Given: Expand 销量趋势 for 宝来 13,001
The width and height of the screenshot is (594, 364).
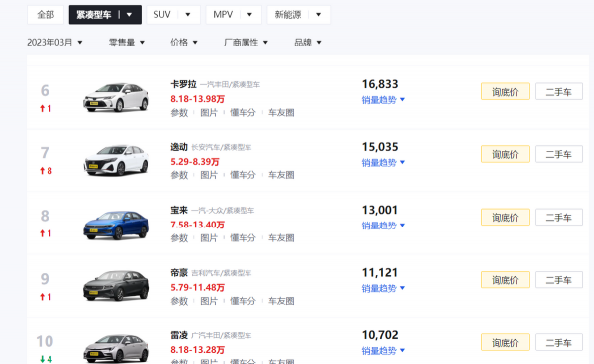Looking at the screenshot, I should [383, 226].
